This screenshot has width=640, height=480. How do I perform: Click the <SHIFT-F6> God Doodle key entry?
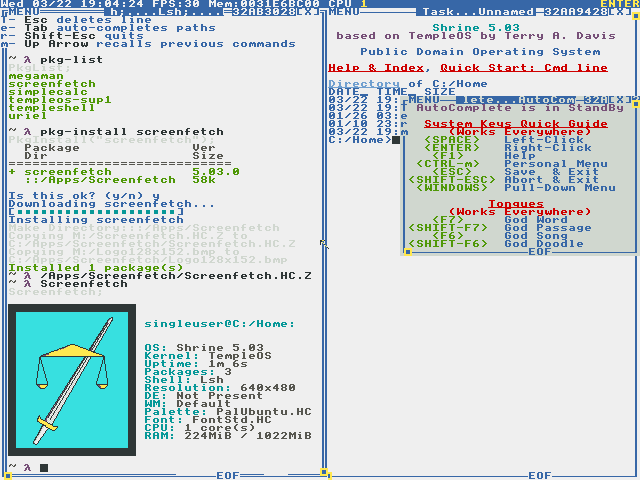[496, 244]
